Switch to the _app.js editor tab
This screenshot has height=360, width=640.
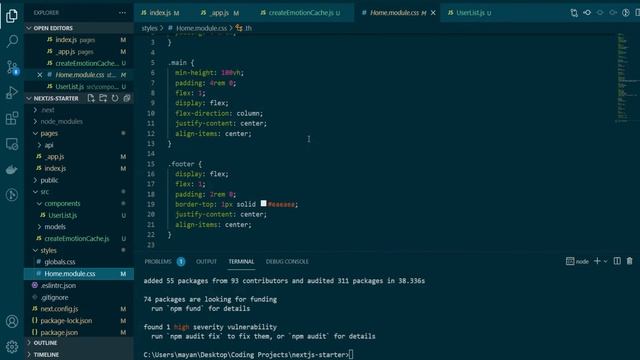220,13
